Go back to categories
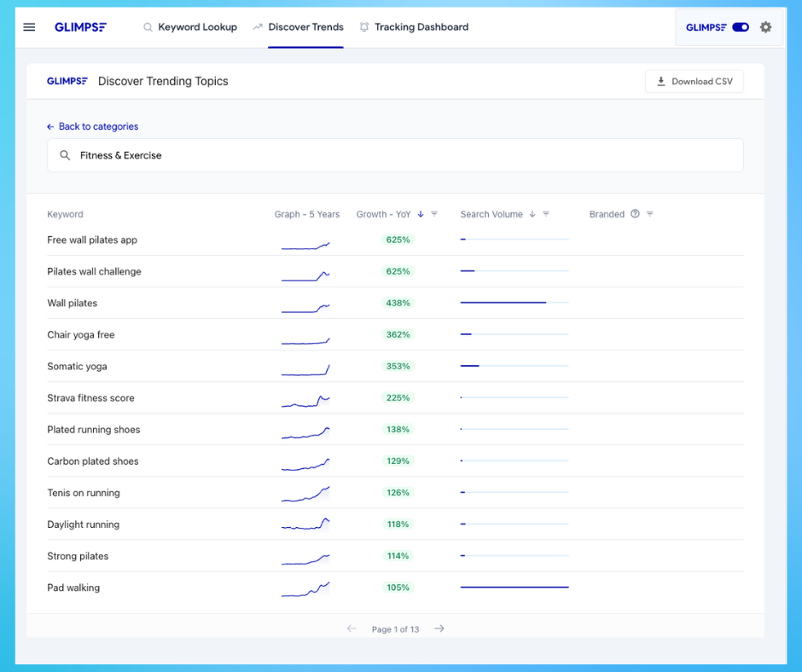Viewport: 802px width, 672px height. pos(92,126)
